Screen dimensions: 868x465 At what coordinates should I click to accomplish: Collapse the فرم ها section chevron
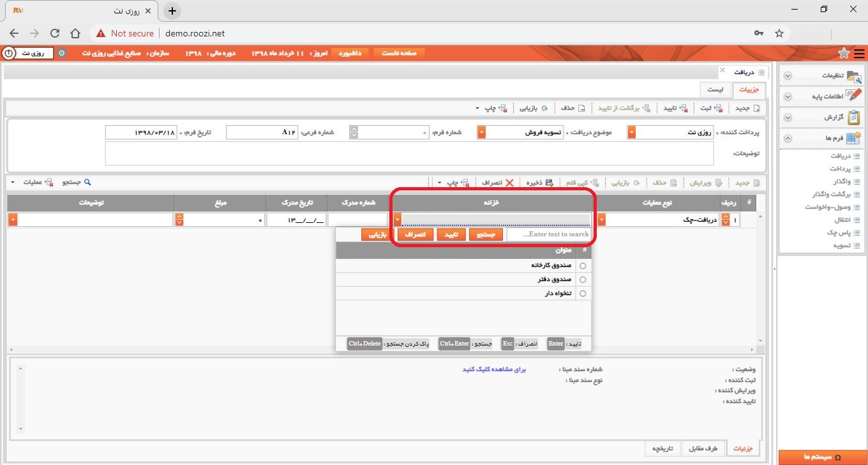(788, 138)
